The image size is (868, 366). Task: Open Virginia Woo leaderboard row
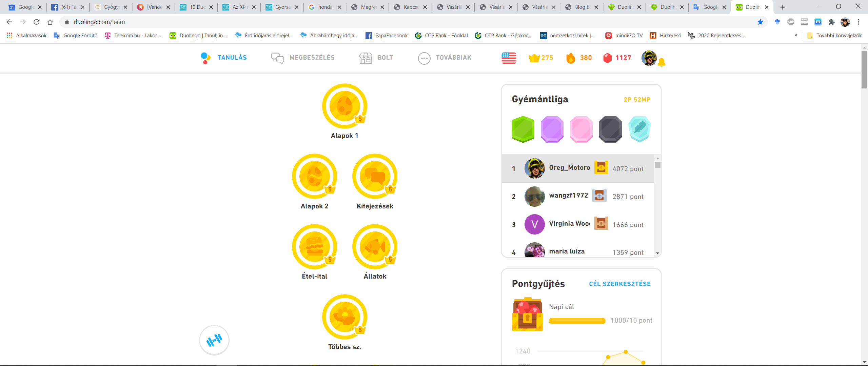click(578, 224)
